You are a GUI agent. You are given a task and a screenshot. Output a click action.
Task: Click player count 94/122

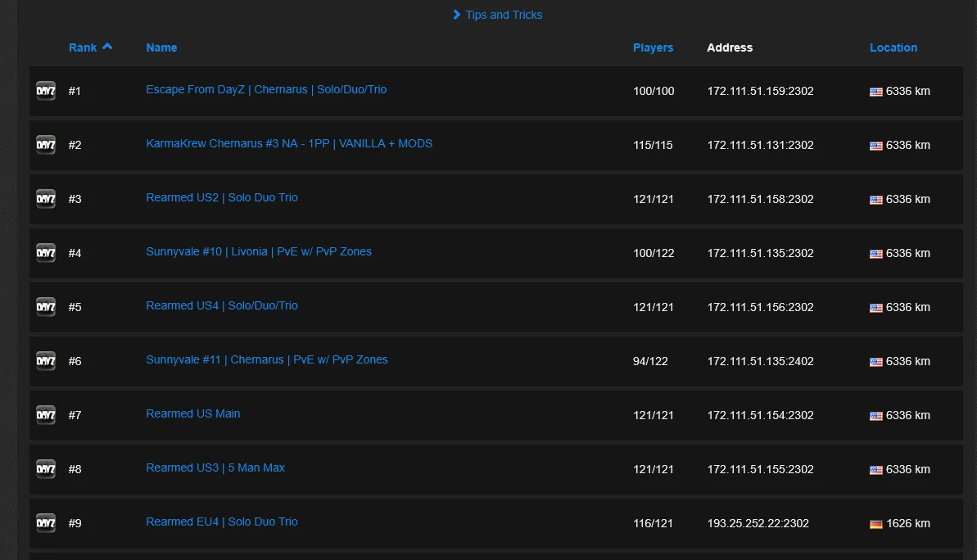click(650, 361)
